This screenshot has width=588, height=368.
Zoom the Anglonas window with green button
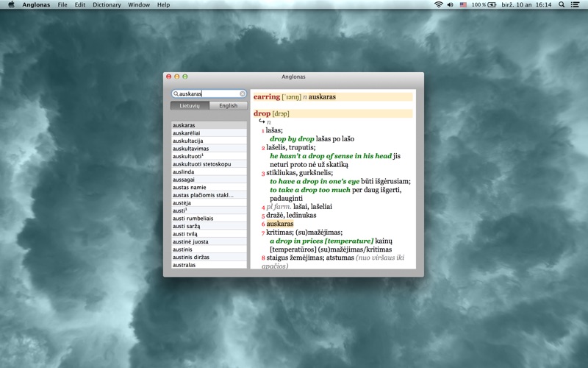click(x=185, y=77)
